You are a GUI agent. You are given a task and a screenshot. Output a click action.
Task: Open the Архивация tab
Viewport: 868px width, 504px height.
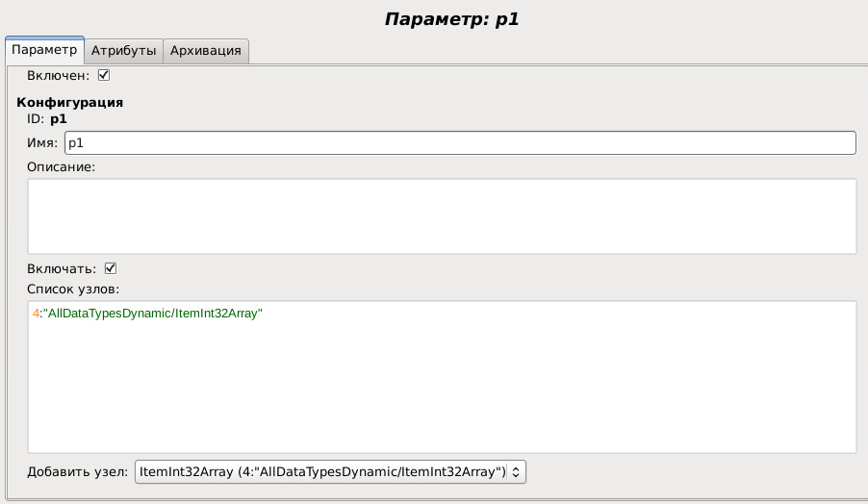(205, 51)
